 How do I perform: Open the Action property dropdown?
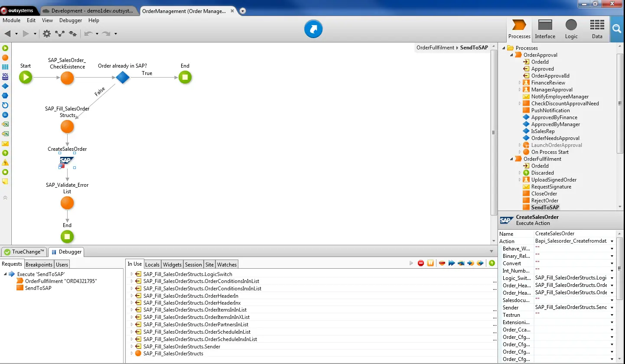click(612, 241)
